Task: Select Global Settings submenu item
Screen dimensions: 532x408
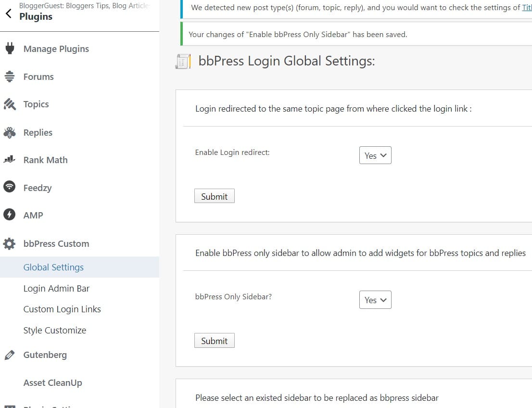Action: pyautogui.click(x=79, y=267)
